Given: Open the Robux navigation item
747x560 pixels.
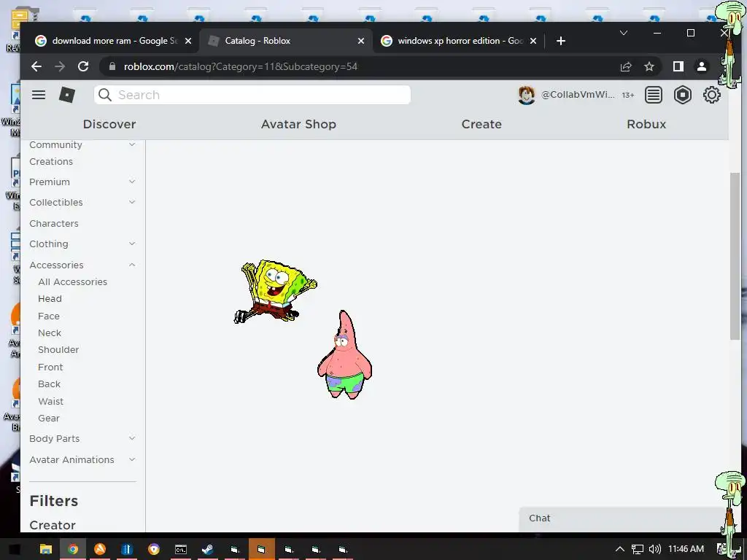Looking at the screenshot, I should pyautogui.click(x=646, y=124).
